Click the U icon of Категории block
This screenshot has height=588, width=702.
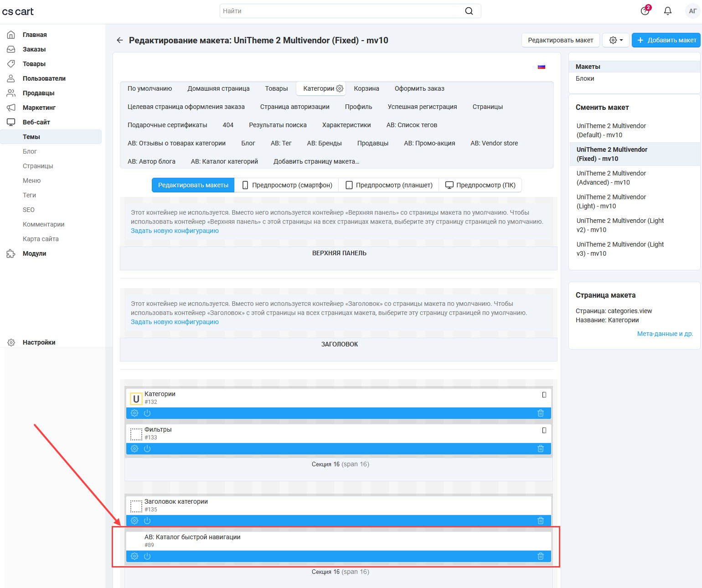(136, 399)
